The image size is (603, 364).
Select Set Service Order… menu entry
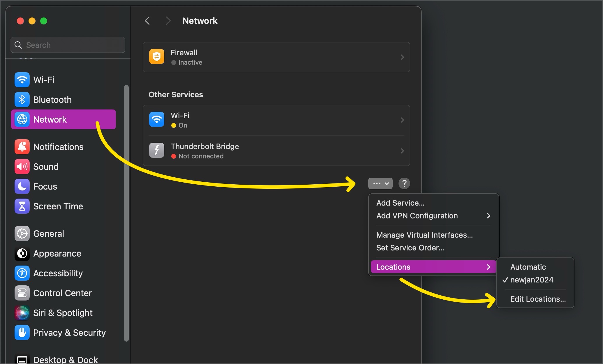[410, 248]
